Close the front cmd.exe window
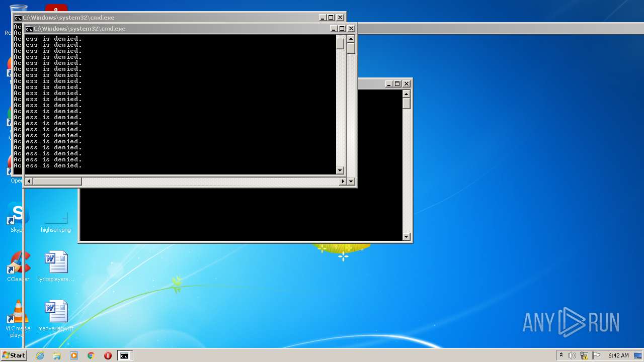Viewport: 644px width, 362px height. point(351,29)
